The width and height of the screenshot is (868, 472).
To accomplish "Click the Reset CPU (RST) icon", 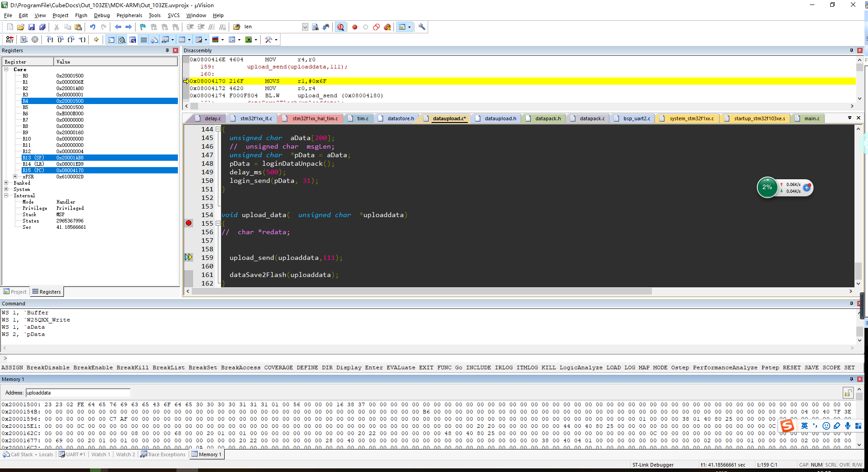I will pyautogui.click(x=9, y=40).
